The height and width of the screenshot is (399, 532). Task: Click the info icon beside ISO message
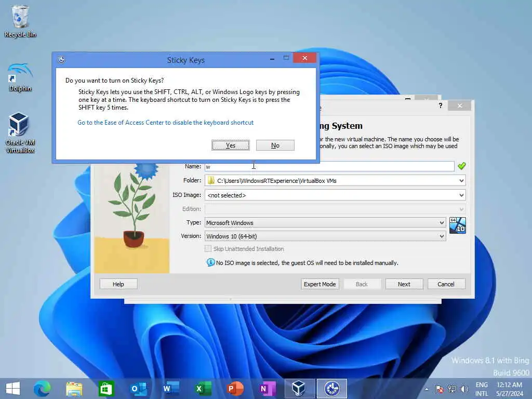(210, 262)
